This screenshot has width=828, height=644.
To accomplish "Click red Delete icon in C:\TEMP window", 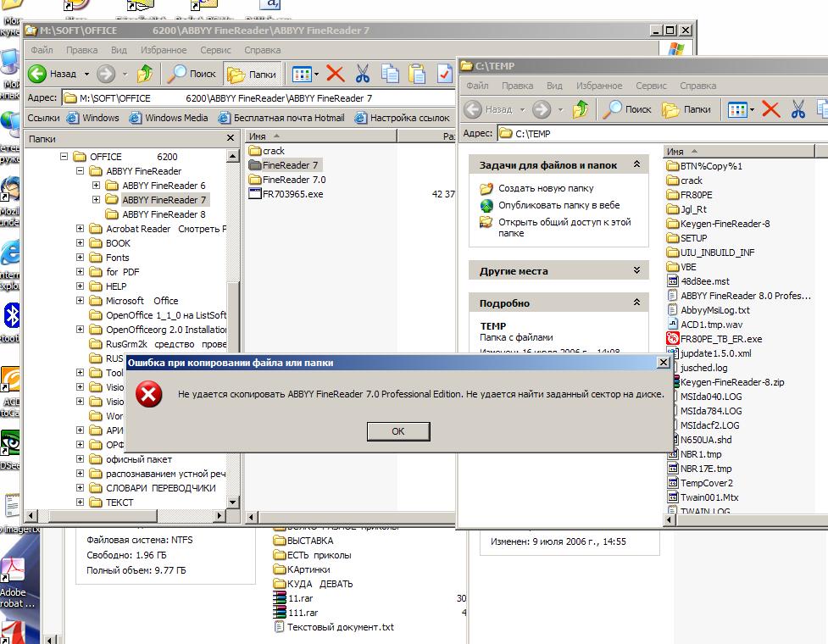I will [x=771, y=109].
